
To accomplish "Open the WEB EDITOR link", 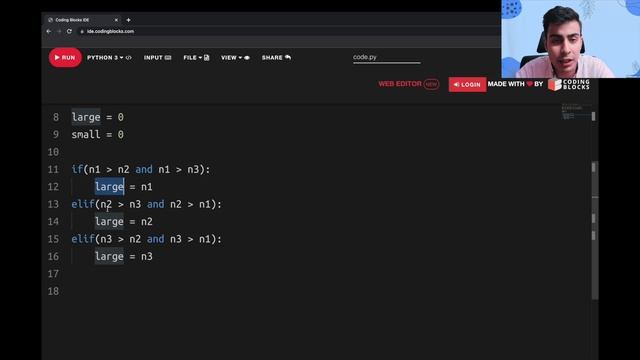I will click(x=400, y=84).
